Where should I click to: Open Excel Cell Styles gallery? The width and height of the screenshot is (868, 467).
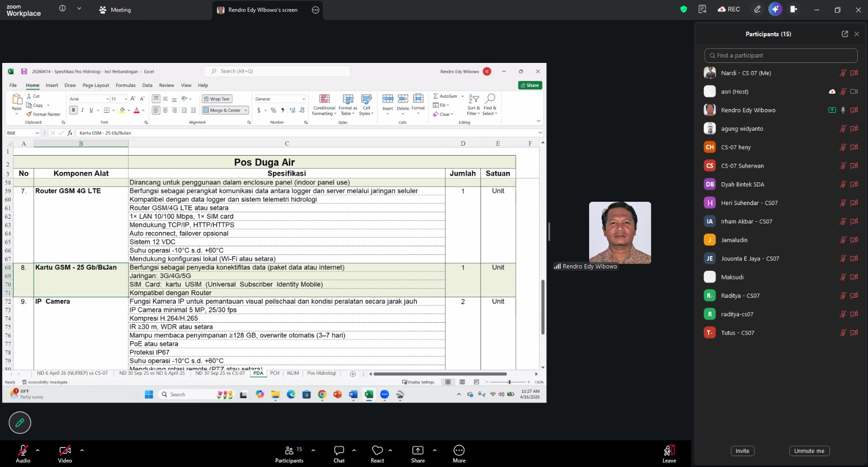coord(367,105)
